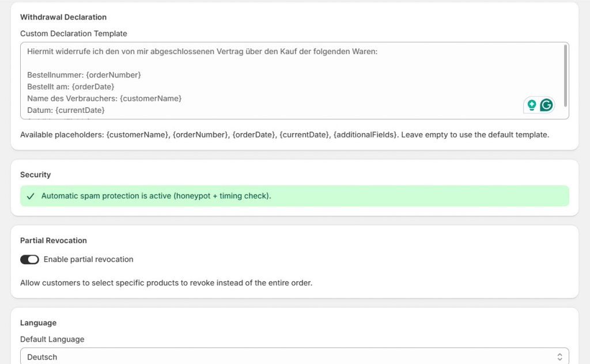Click the "Datum: {currentDate}" template line

coord(66,110)
